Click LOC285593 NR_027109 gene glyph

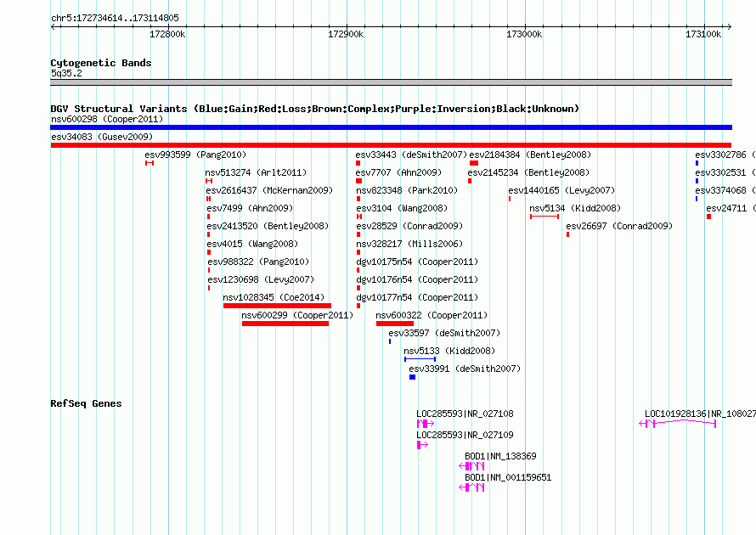(x=422, y=445)
